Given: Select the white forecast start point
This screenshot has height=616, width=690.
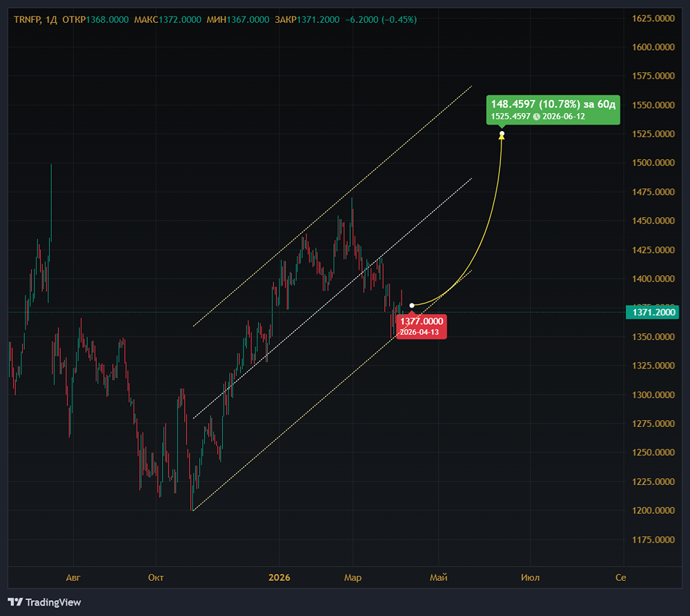Looking at the screenshot, I should pyautogui.click(x=412, y=306).
